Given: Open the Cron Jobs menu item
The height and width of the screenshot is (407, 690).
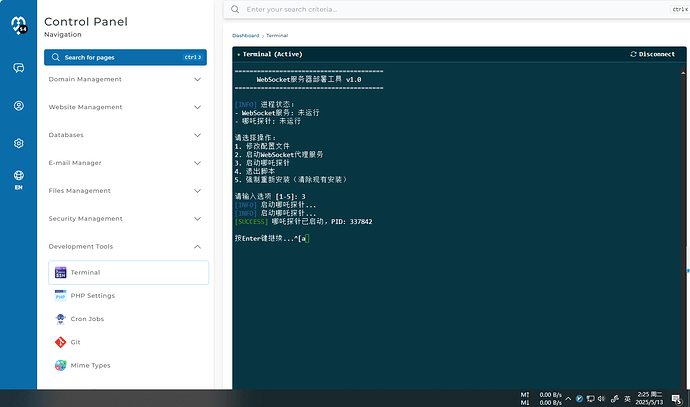Looking at the screenshot, I should pyautogui.click(x=128, y=319).
